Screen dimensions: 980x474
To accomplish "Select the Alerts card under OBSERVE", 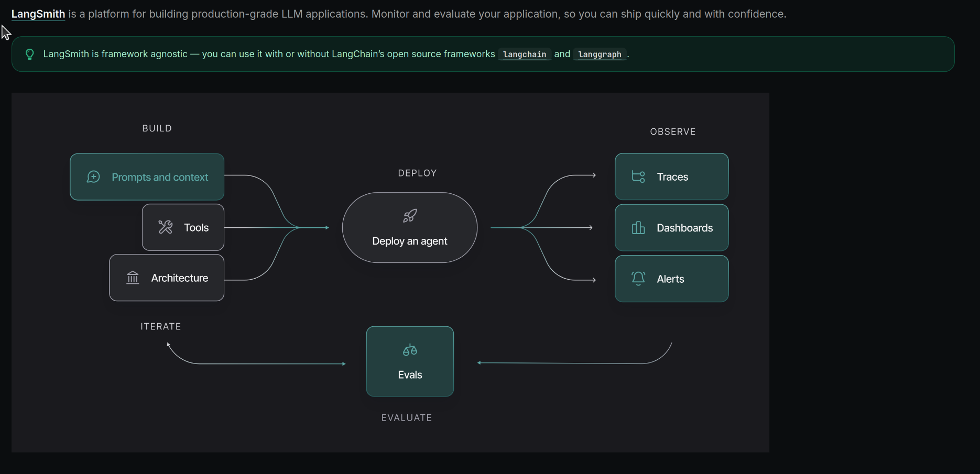I will [x=671, y=278].
